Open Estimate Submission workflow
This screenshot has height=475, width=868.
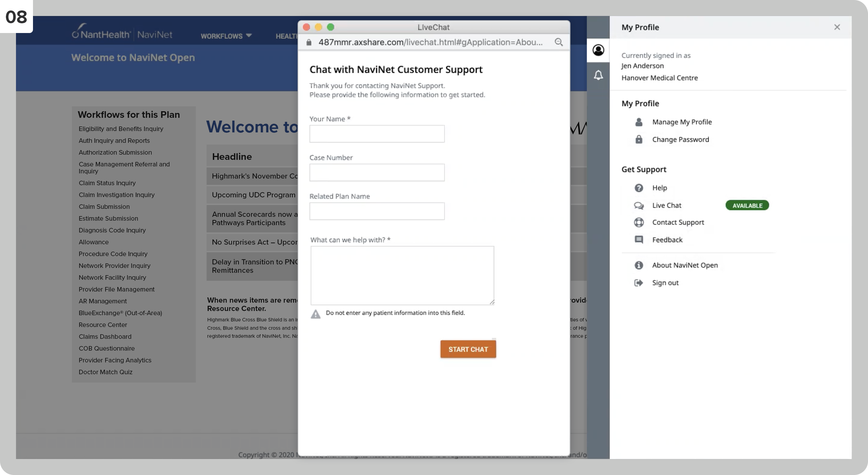(108, 219)
